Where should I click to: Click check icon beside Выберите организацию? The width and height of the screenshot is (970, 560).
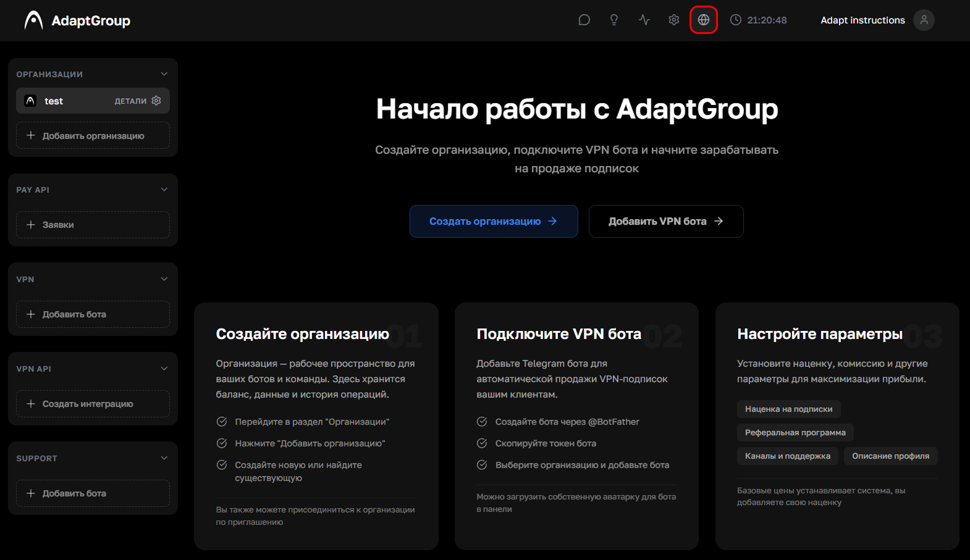482,465
